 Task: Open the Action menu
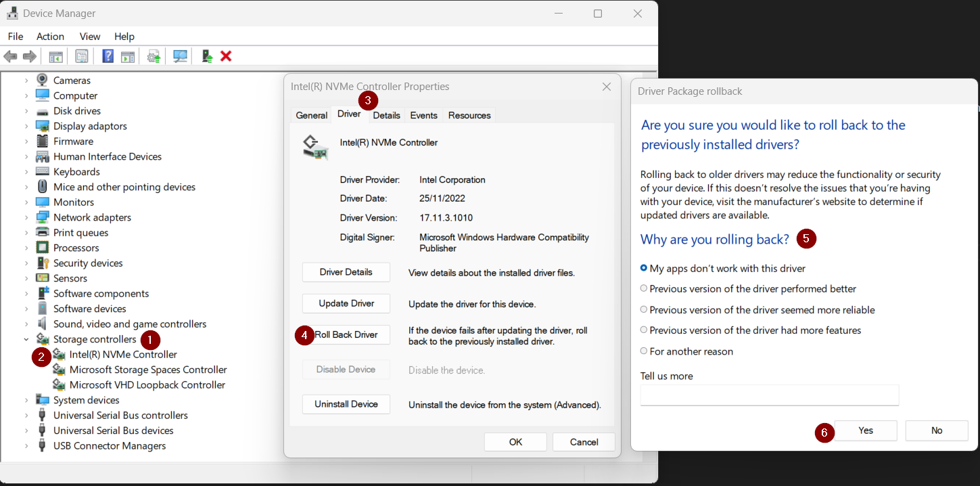[x=50, y=37]
